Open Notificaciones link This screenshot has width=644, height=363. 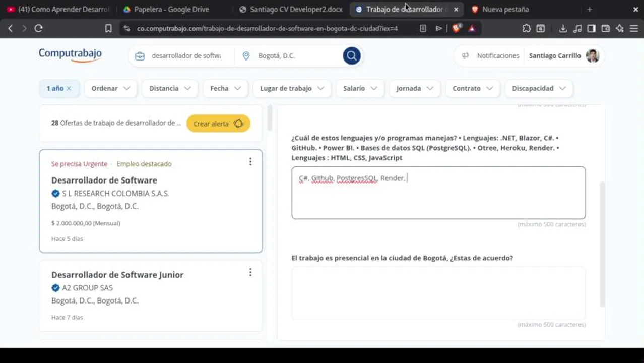pyautogui.click(x=498, y=56)
